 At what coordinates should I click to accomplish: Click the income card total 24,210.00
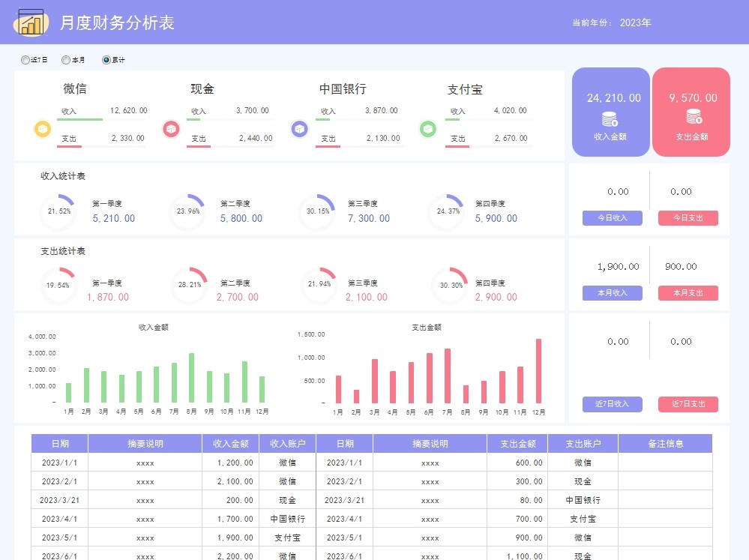point(614,98)
